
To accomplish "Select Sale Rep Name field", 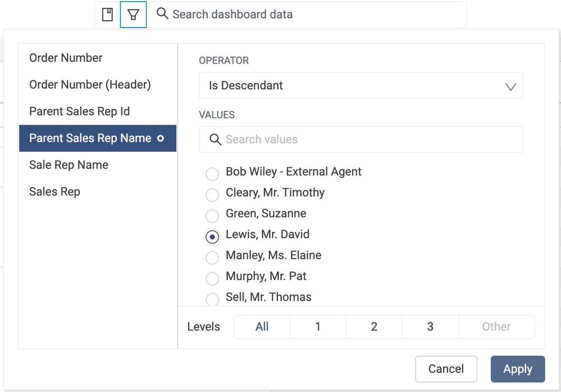I will click(x=69, y=165).
